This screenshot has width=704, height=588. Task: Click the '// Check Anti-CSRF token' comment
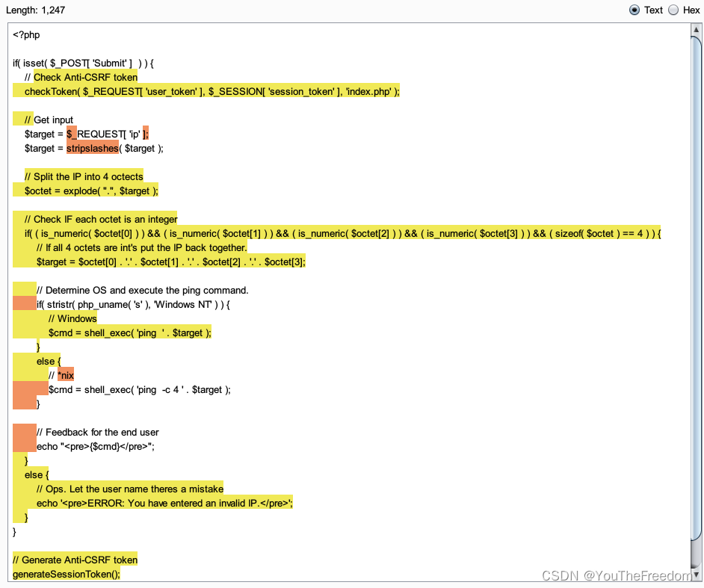tap(81, 77)
